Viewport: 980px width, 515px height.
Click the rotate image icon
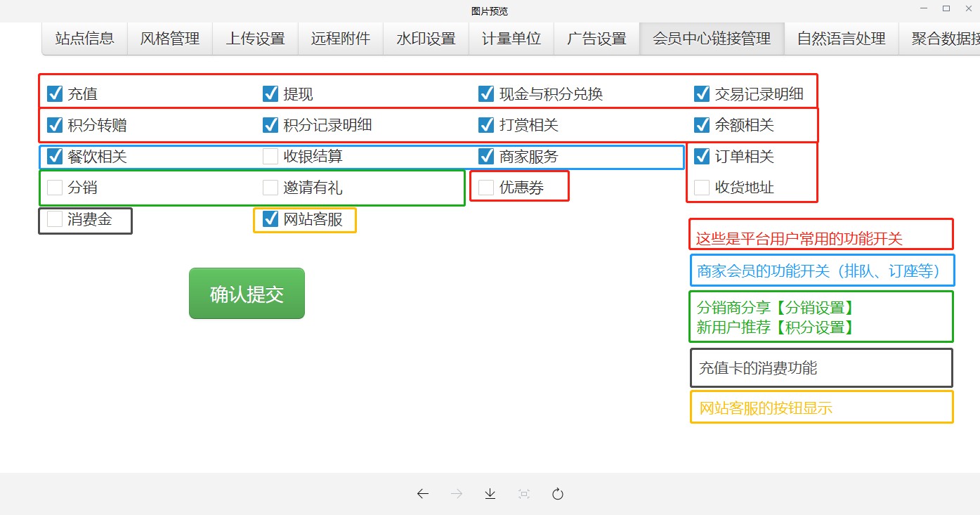click(558, 494)
